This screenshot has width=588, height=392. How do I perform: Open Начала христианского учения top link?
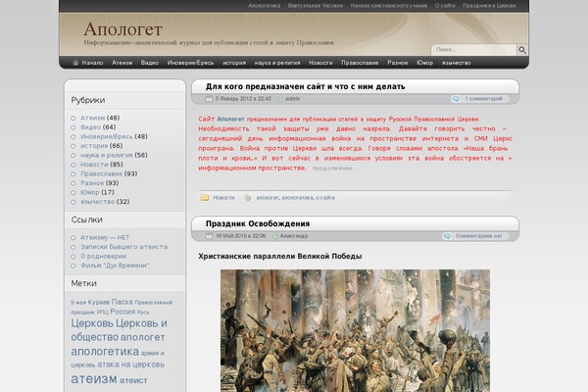tap(389, 6)
